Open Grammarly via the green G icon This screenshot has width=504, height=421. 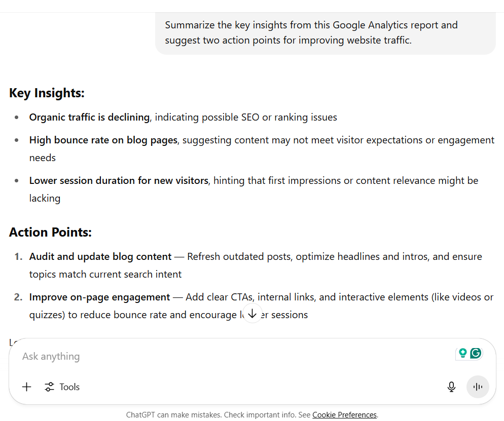coord(476,353)
